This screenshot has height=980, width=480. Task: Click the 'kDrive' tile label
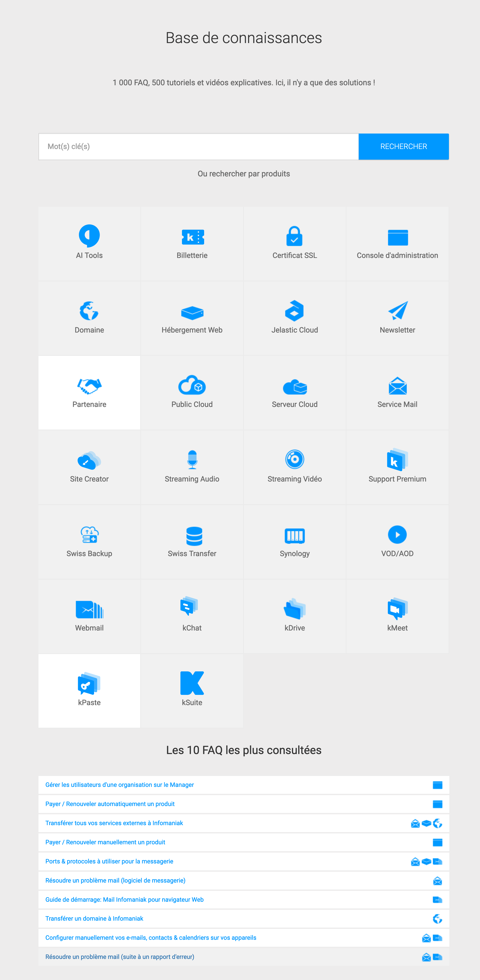click(295, 628)
